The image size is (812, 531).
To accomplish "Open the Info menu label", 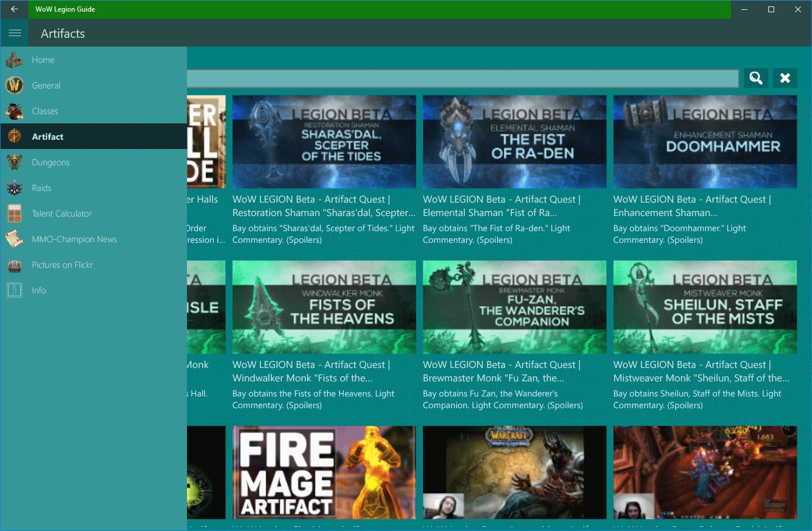I will pyautogui.click(x=39, y=291).
